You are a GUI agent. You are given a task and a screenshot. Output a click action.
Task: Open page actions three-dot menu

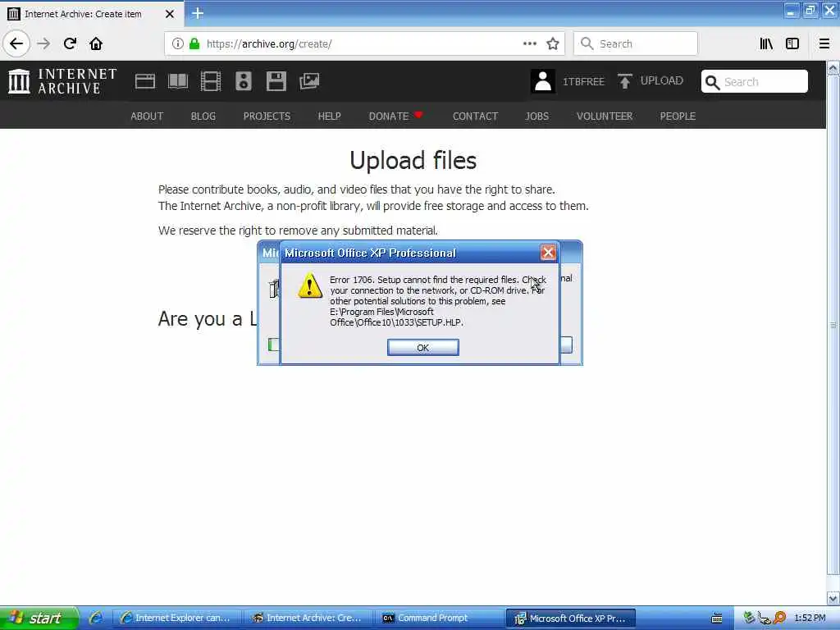click(x=529, y=43)
